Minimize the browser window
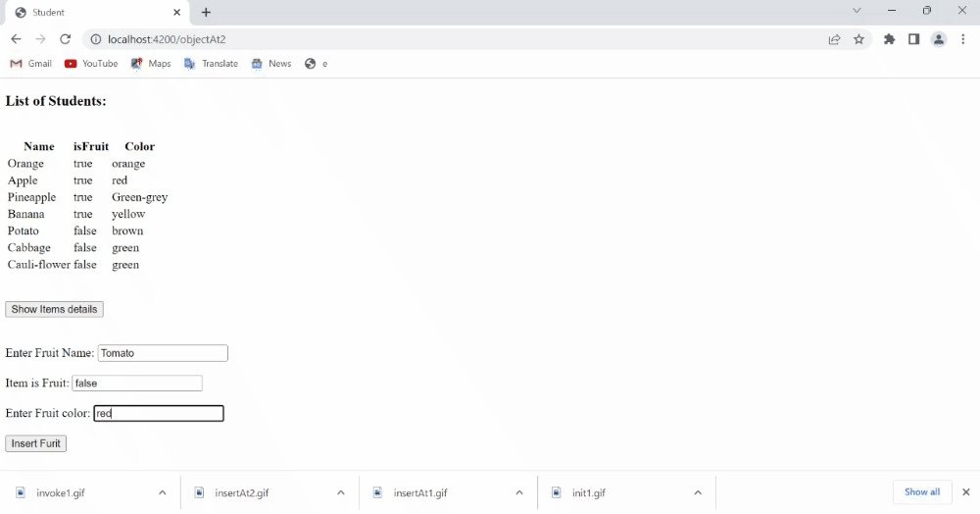Screen dimensions: 980x514 [892, 11]
